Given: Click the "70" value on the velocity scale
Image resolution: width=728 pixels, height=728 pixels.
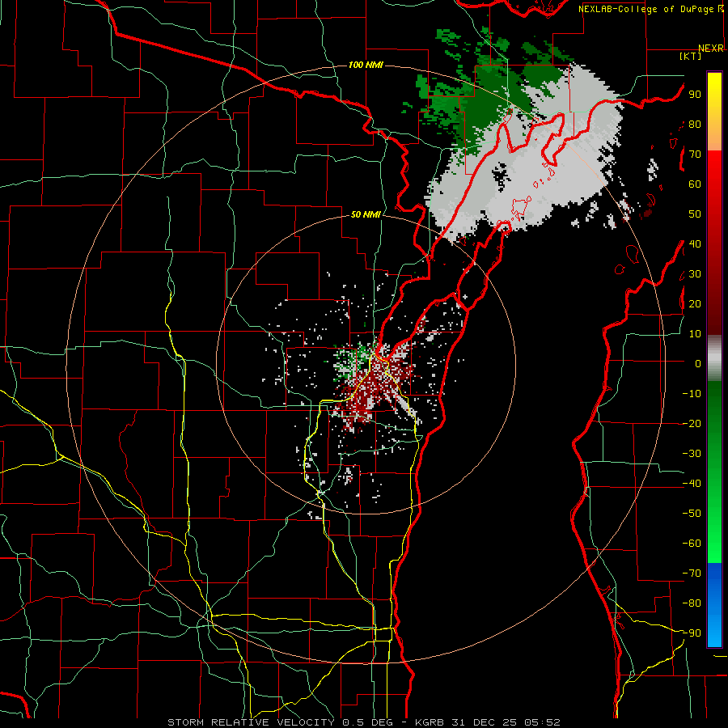Looking at the screenshot, I should (695, 154).
